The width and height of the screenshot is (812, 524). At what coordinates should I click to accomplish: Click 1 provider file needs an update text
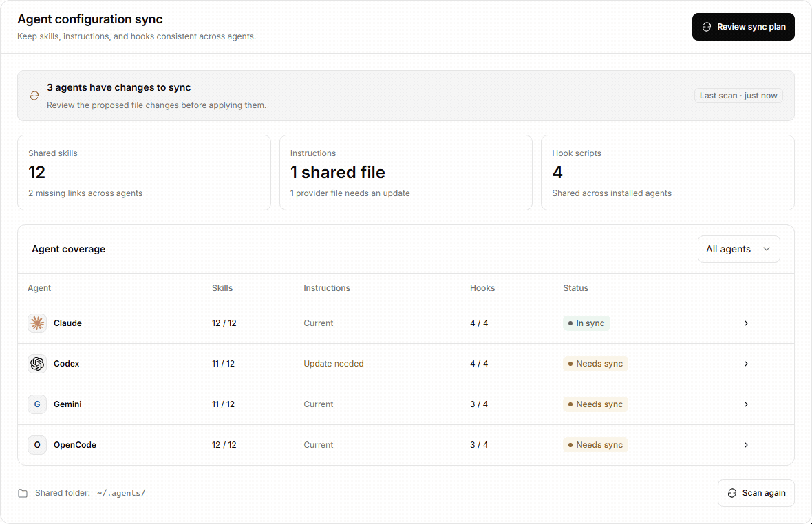[350, 193]
